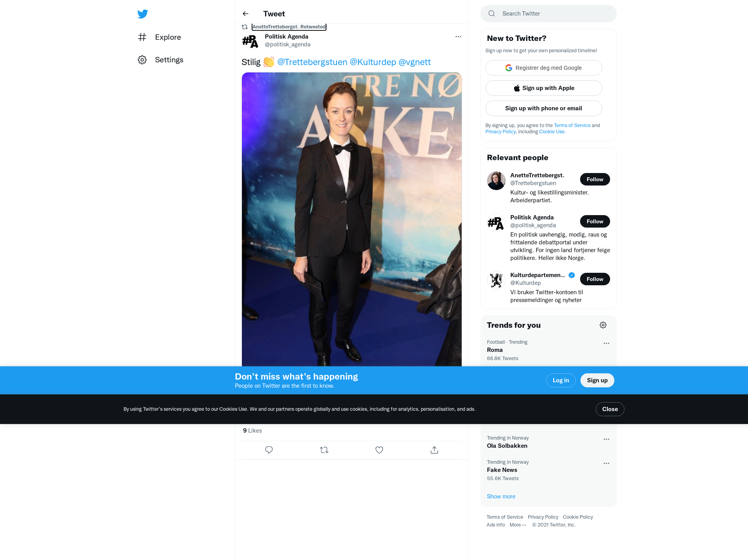Open AnetteTrettebergst. profile photo
748x560 pixels.
click(x=496, y=181)
